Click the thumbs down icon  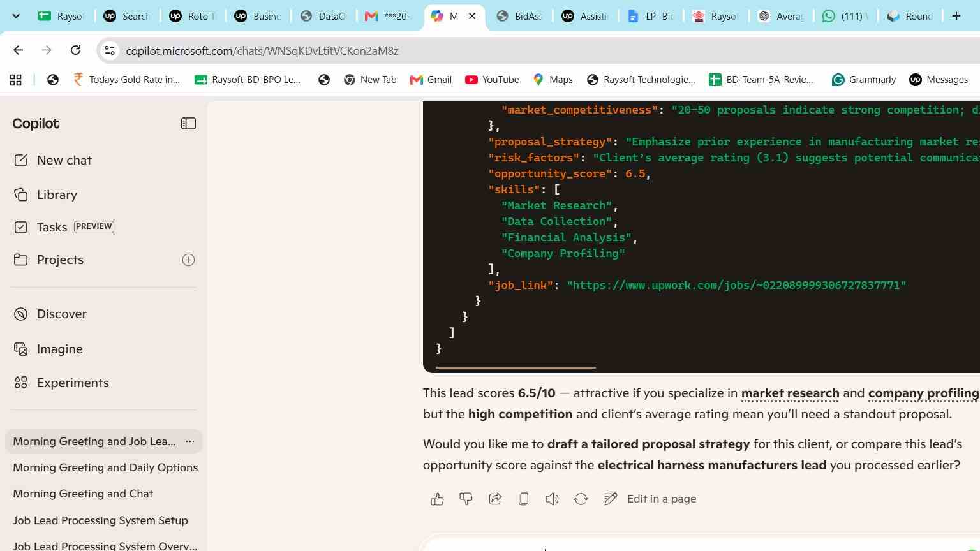pyautogui.click(x=466, y=499)
